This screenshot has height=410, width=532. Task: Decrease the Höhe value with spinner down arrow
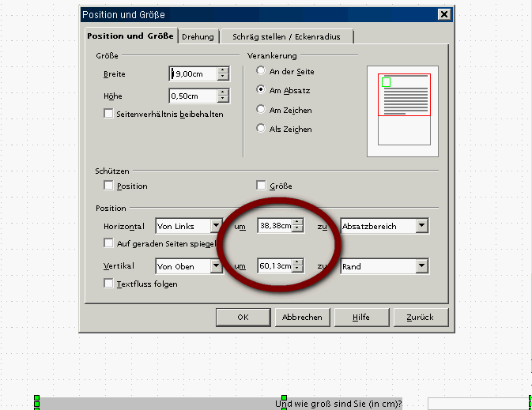(x=223, y=100)
